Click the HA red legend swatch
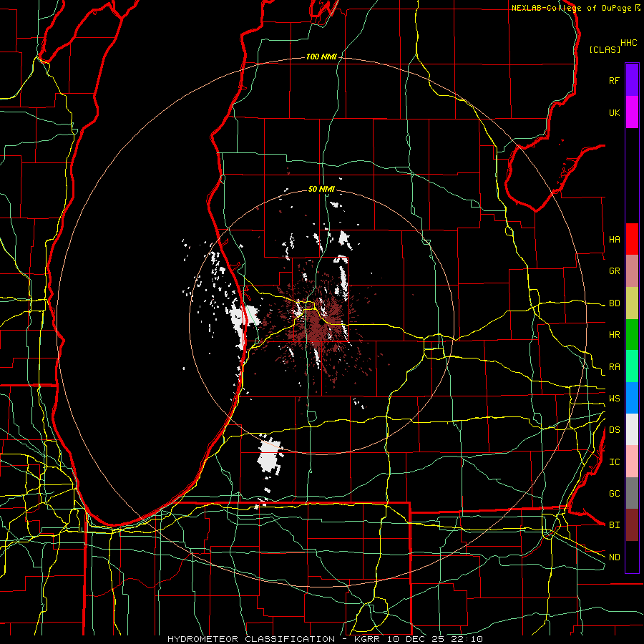 [632, 239]
